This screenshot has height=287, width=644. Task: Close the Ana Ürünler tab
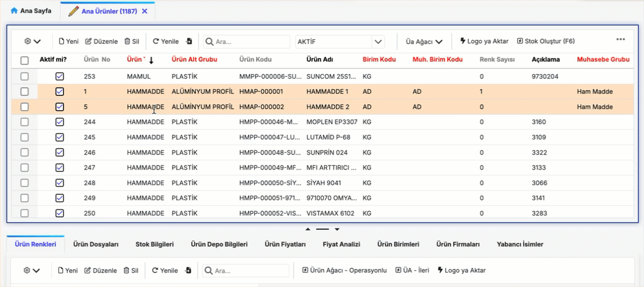pyautogui.click(x=145, y=11)
